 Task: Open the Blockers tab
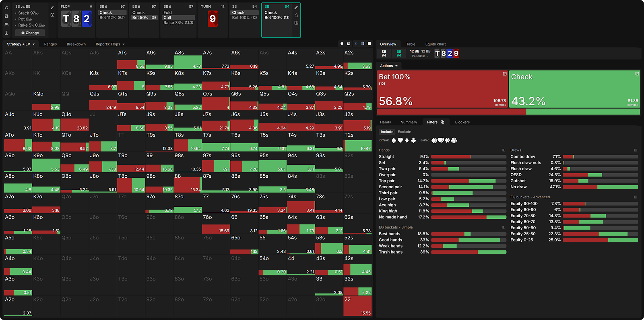pos(462,122)
